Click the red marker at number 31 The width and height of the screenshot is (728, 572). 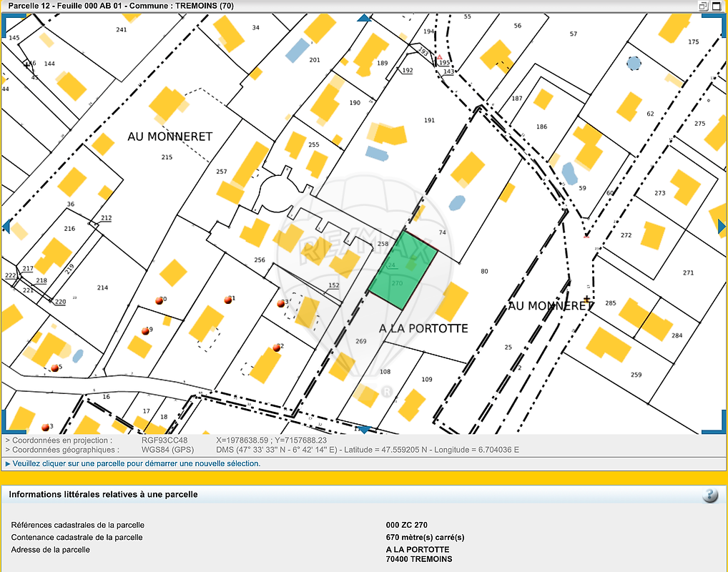[228, 300]
